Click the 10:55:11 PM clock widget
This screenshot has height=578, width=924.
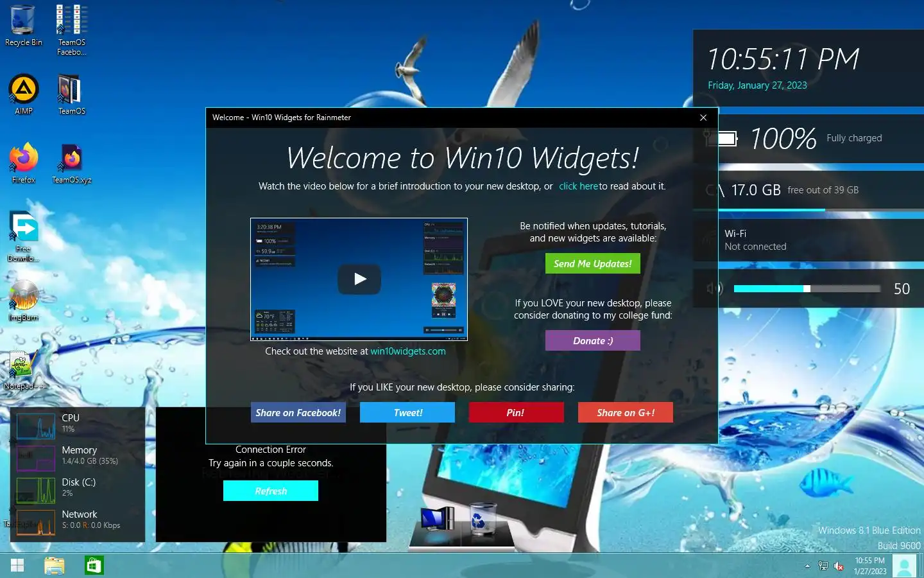[x=783, y=60]
